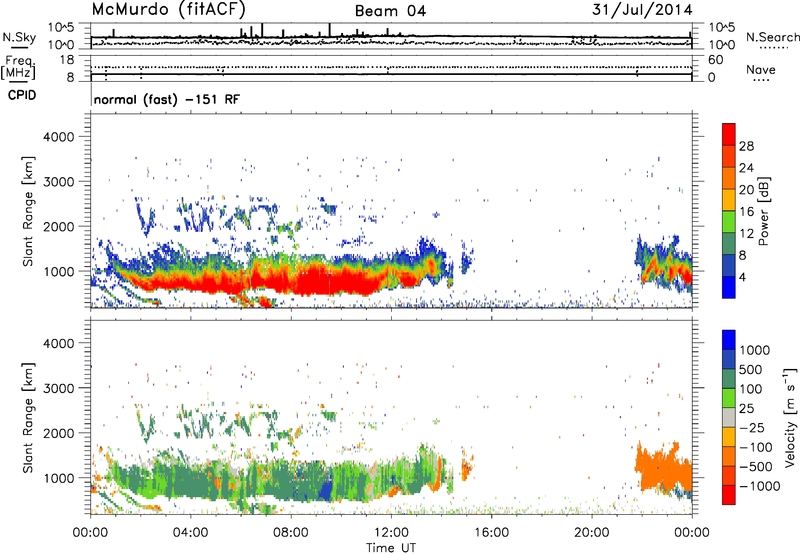
Task: Click the 'Nave' legend label
Action: [761, 69]
